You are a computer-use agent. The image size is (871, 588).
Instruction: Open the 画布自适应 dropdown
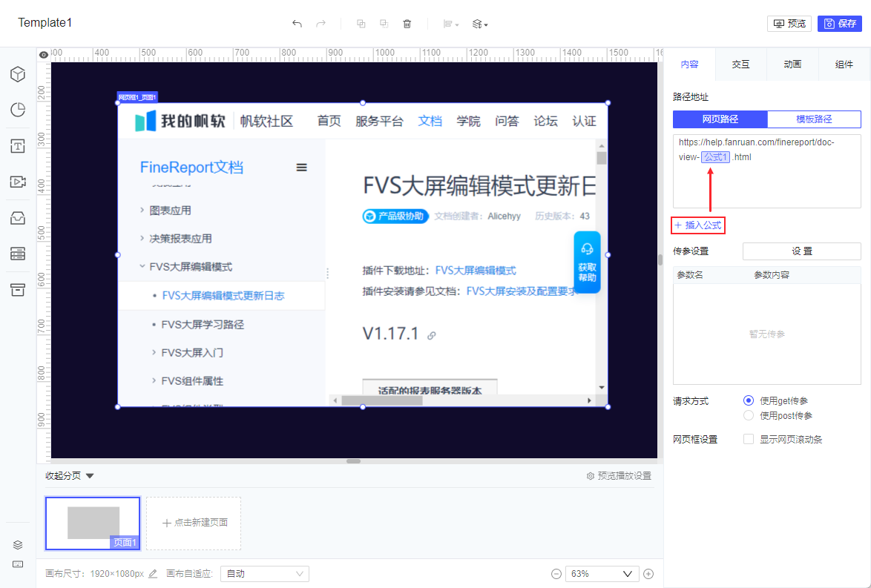click(265, 574)
